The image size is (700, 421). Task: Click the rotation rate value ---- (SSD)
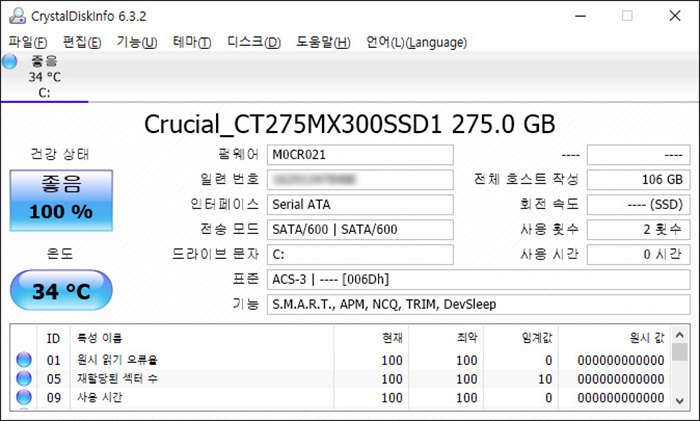tap(638, 205)
